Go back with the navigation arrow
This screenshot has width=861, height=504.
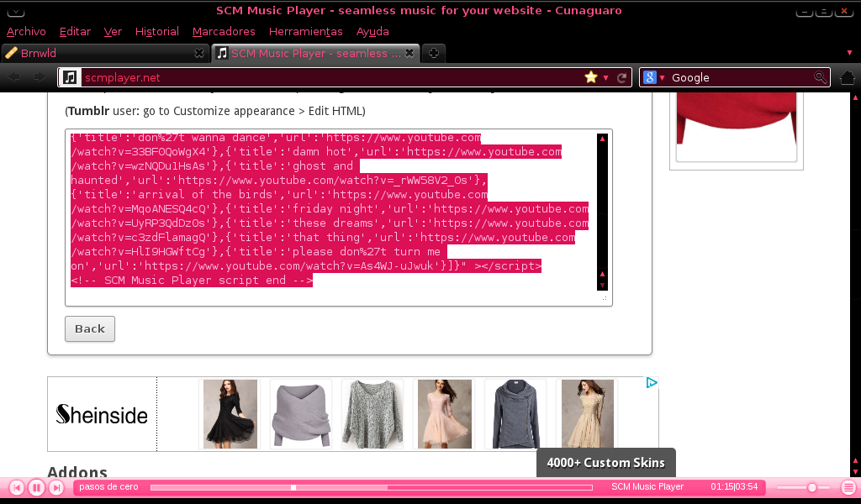[x=15, y=77]
